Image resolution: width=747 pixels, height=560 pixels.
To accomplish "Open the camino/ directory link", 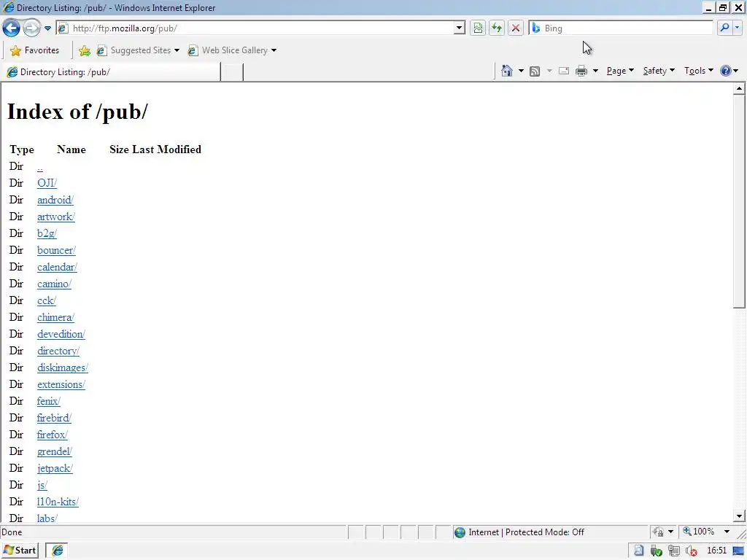I will click(x=54, y=284).
